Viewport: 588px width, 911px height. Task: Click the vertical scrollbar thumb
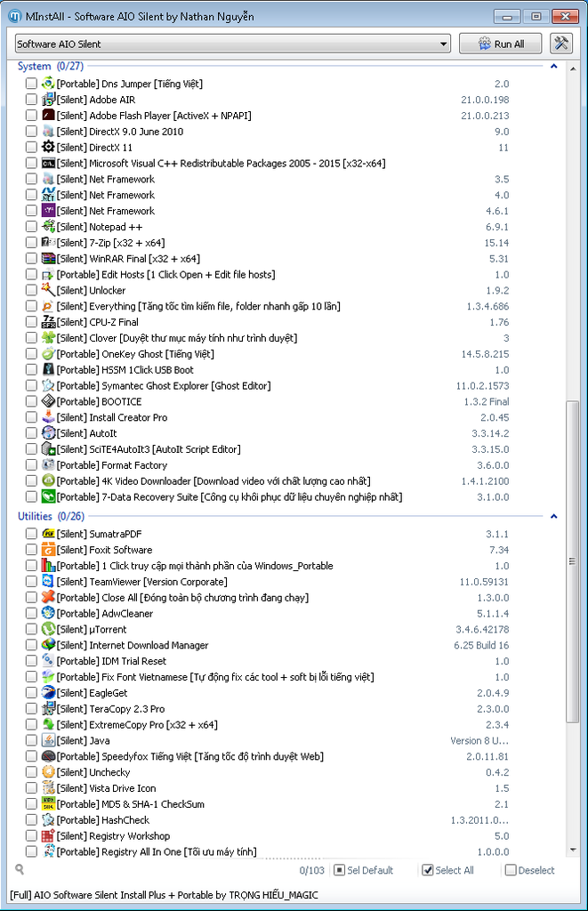click(x=572, y=561)
